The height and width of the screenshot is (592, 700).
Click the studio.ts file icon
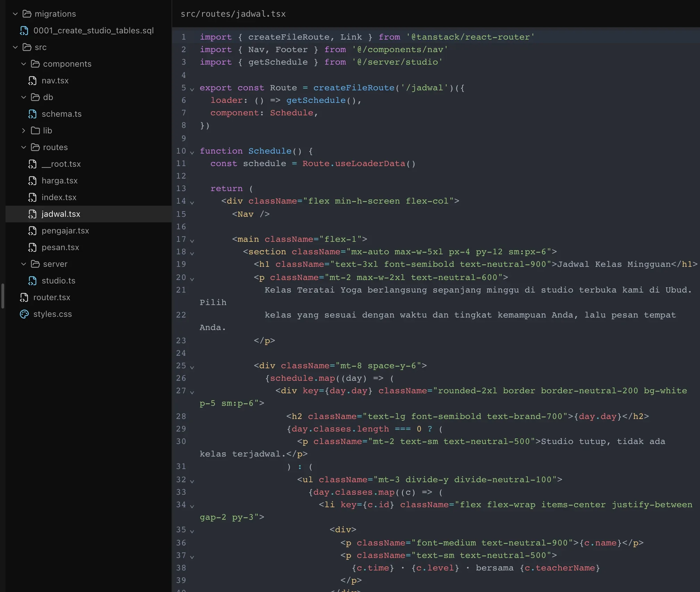point(32,281)
